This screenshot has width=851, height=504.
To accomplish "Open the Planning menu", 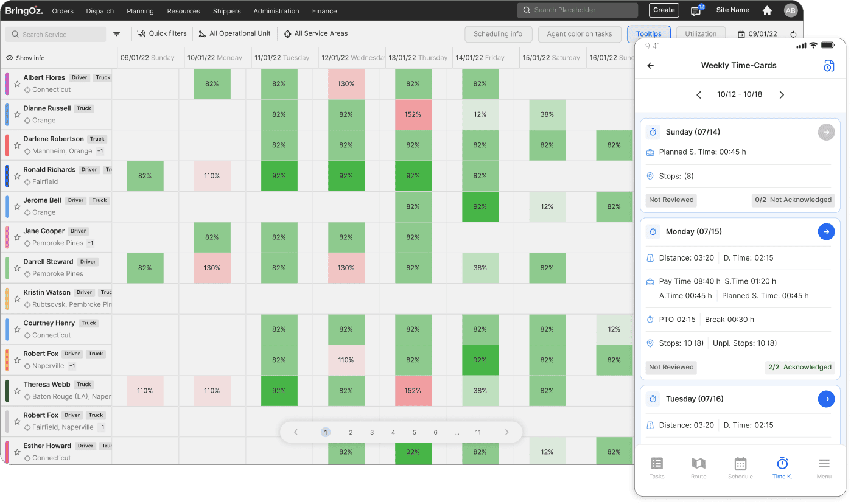I will coord(140,11).
